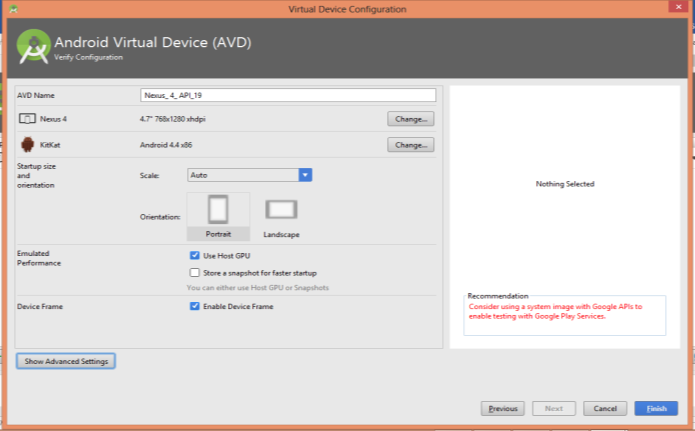The image size is (695, 431).
Task: Click the 'Startup size and orientation' label
Action: (x=36, y=176)
